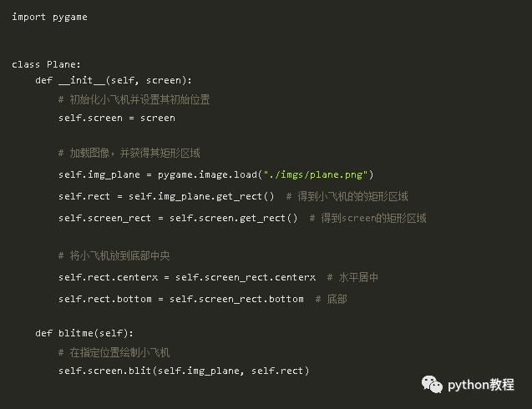Click the self.screen.blit call line
Viewport: 532px width, 409px height.
(x=184, y=371)
